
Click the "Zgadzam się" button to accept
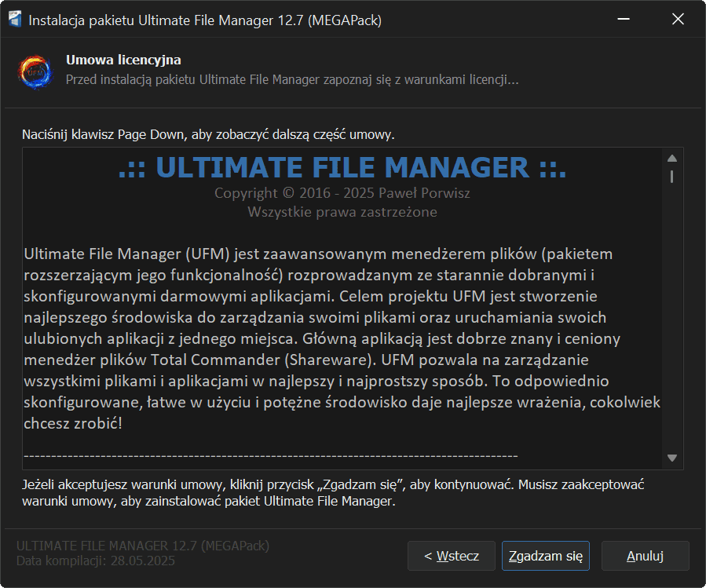[545, 556]
